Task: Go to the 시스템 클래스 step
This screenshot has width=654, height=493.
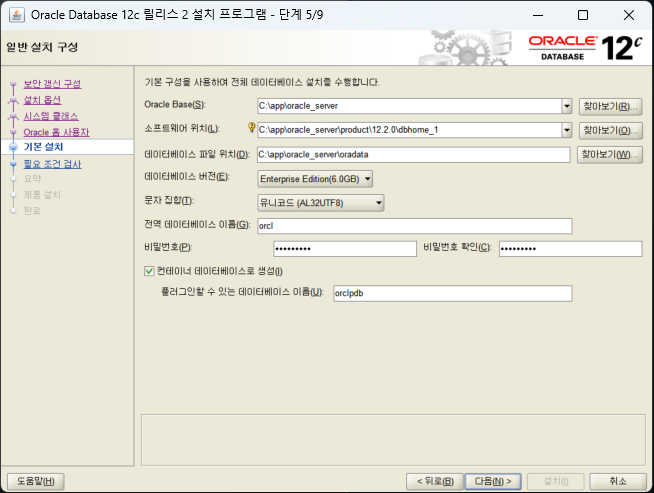Action: pos(51,116)
